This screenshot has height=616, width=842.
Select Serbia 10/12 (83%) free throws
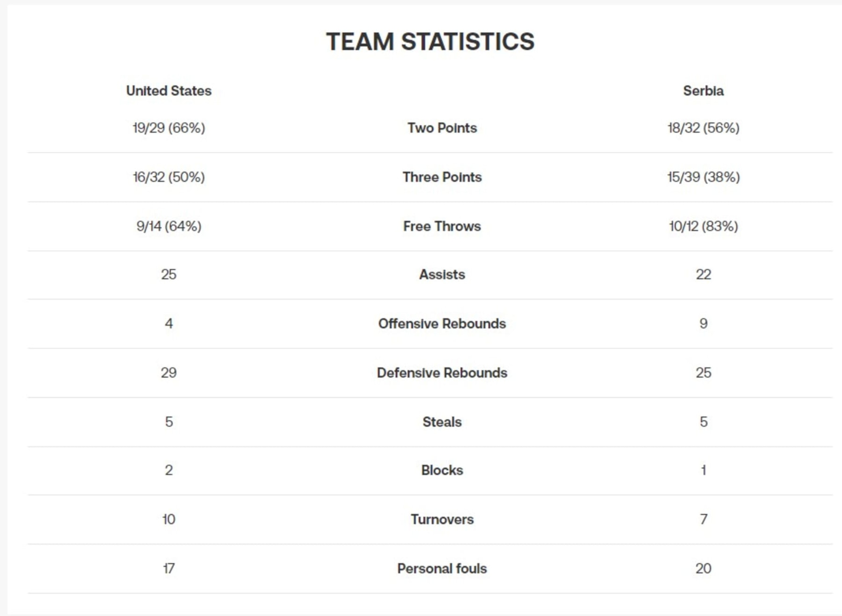703,226
